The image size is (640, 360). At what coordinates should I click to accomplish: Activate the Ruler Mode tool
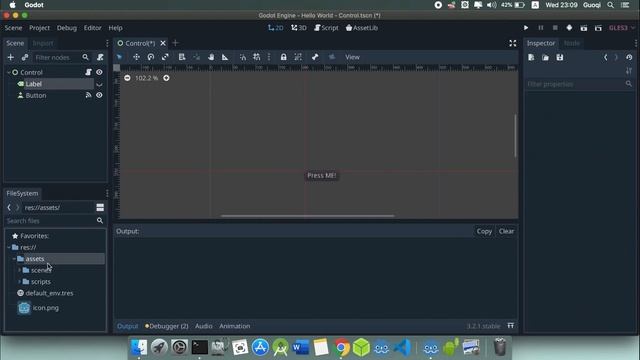(225, 57)
